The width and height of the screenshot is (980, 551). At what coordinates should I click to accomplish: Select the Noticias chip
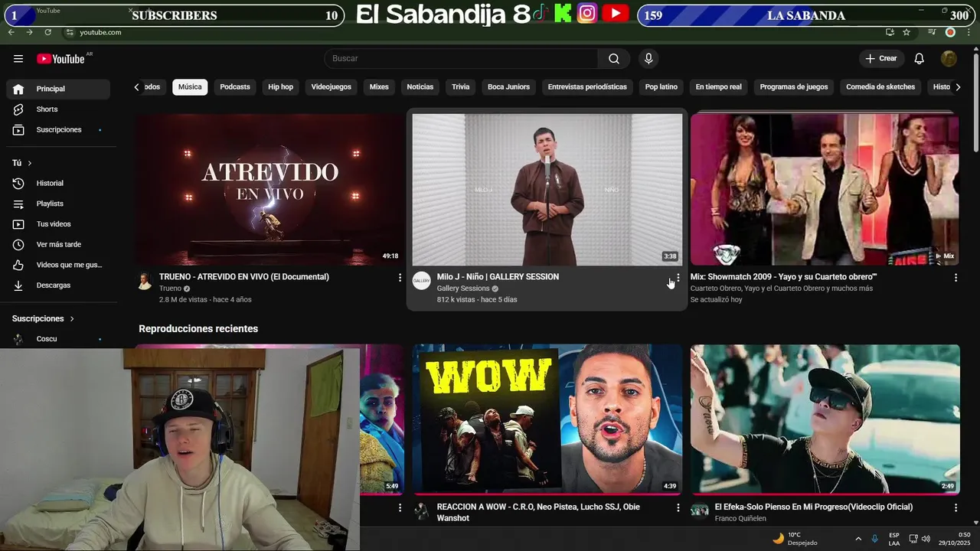point(420,87)
